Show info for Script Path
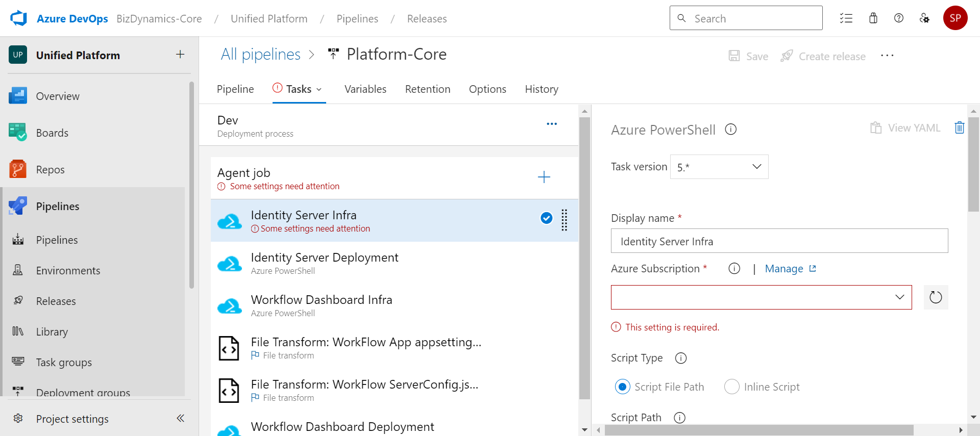 (679, 418)
